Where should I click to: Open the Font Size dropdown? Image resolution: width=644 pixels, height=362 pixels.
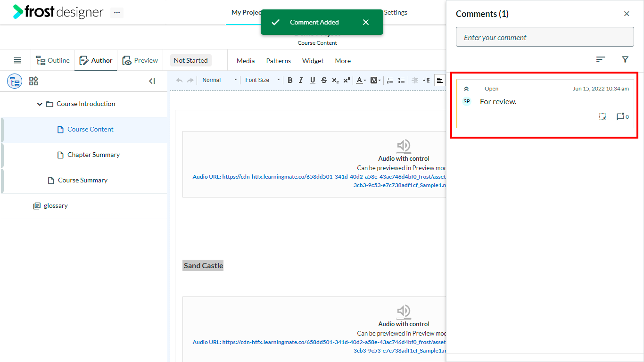(x=262, y=80)
